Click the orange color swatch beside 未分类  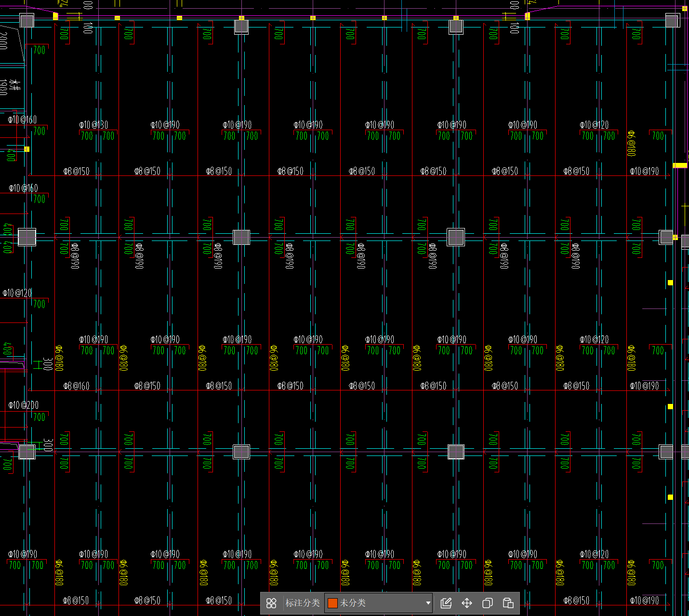[x=332, y=603]
